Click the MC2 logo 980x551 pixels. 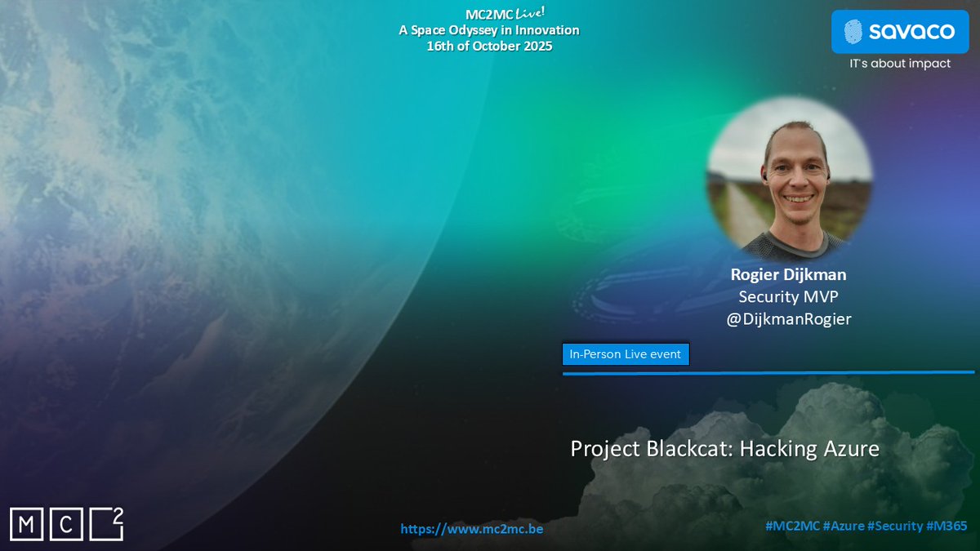[67, 524]
